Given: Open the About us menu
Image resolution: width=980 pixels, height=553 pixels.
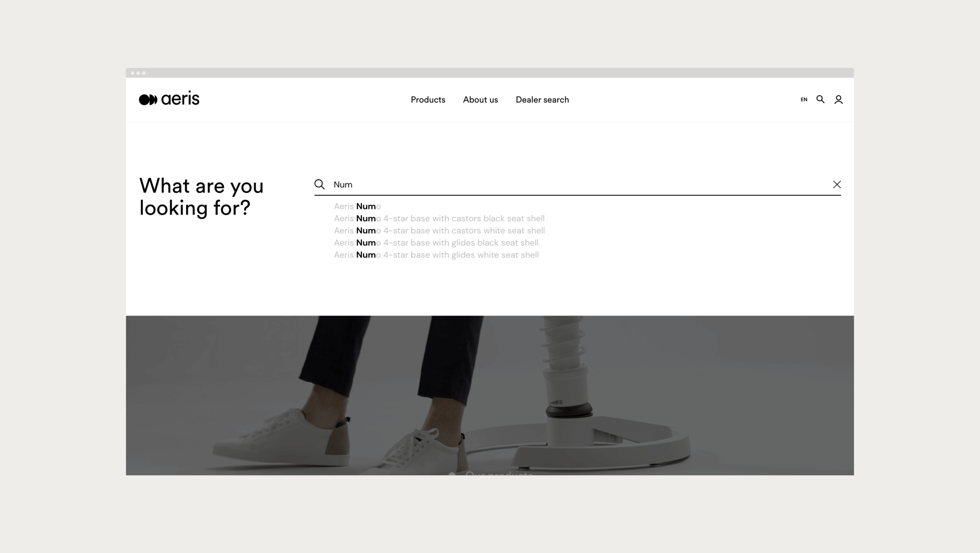Looking at the screenshot, I should point(480,100).
